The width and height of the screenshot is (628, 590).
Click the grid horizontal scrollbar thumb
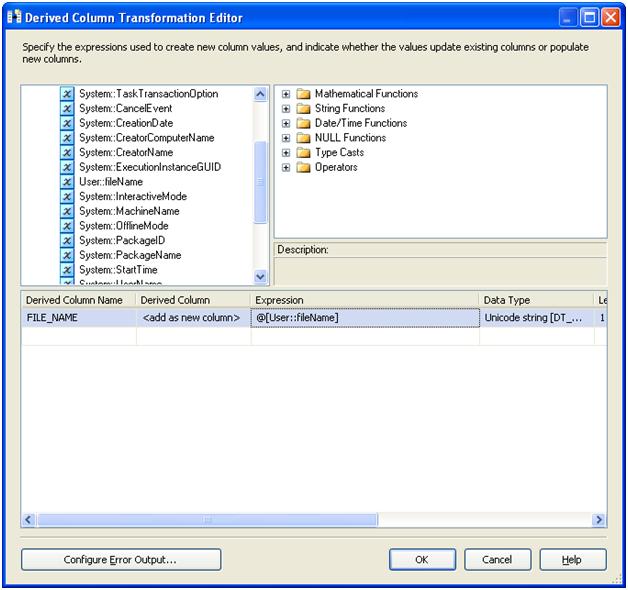[x=207, y=520]
